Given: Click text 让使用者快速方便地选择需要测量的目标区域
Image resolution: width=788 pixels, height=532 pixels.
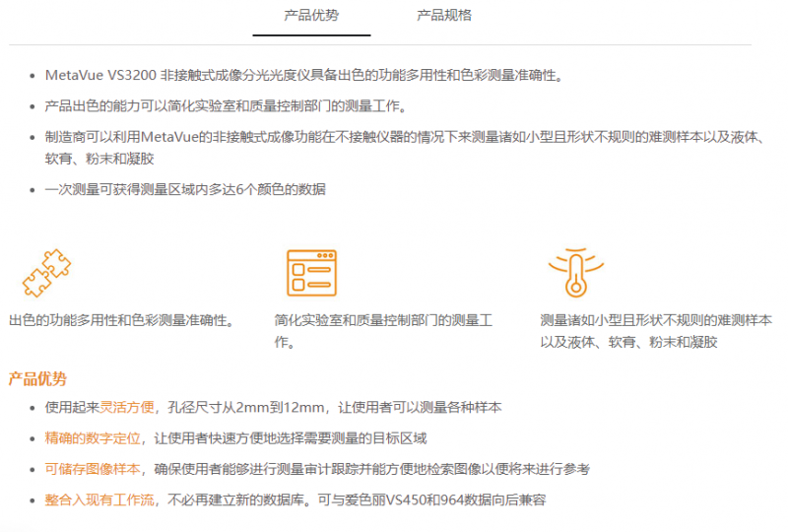Looking at the screenshot, I should [x=291, y=438].
